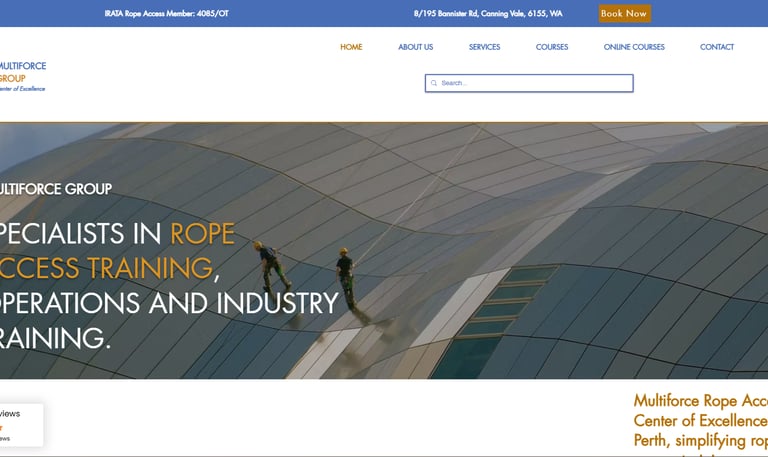The height and width of the screenshot is (457, 768).
Task: Open the reviews widget card
Action: [x=21, y=425]
